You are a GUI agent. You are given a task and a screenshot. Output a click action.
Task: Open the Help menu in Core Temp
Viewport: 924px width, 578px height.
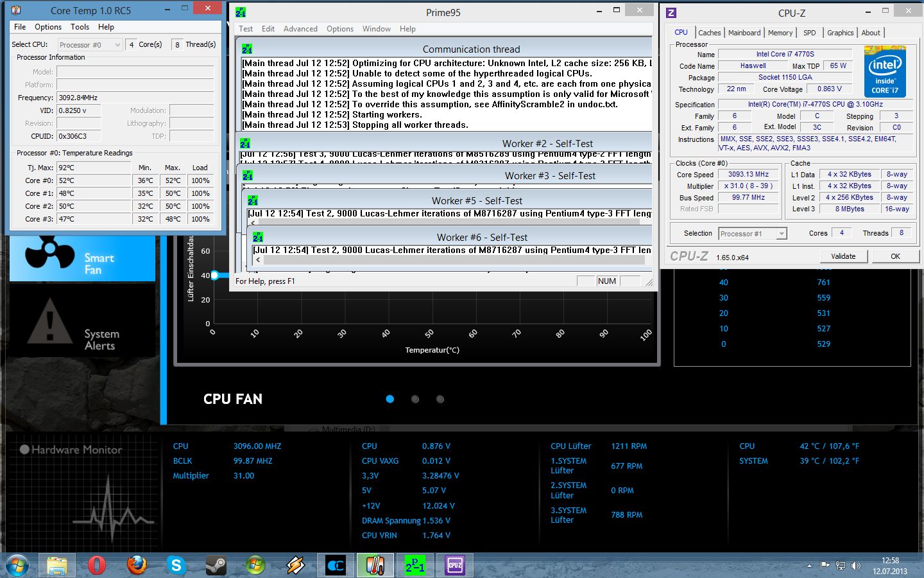coord(106,27)
